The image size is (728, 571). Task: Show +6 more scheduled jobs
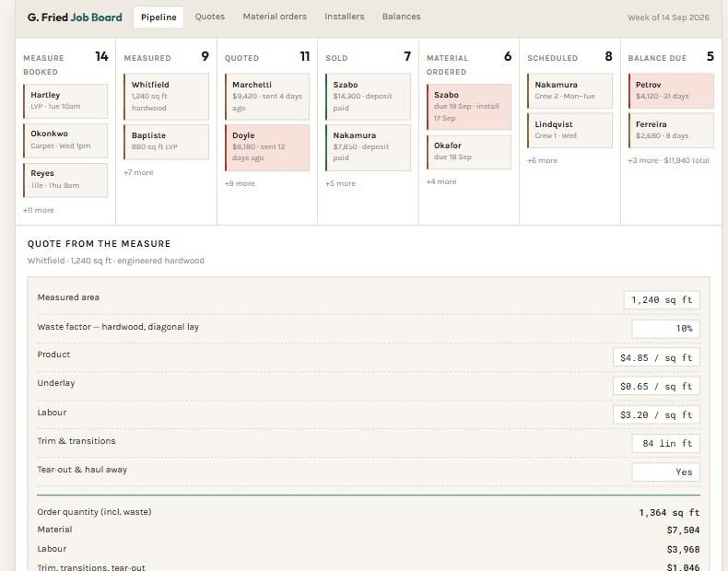pos(542,160)
